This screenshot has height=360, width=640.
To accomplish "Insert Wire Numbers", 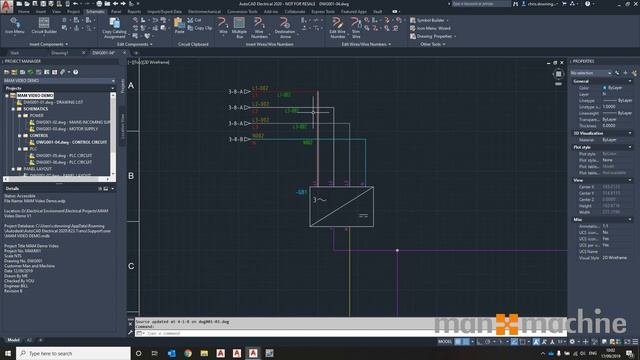I will click(x=259, y=28).
